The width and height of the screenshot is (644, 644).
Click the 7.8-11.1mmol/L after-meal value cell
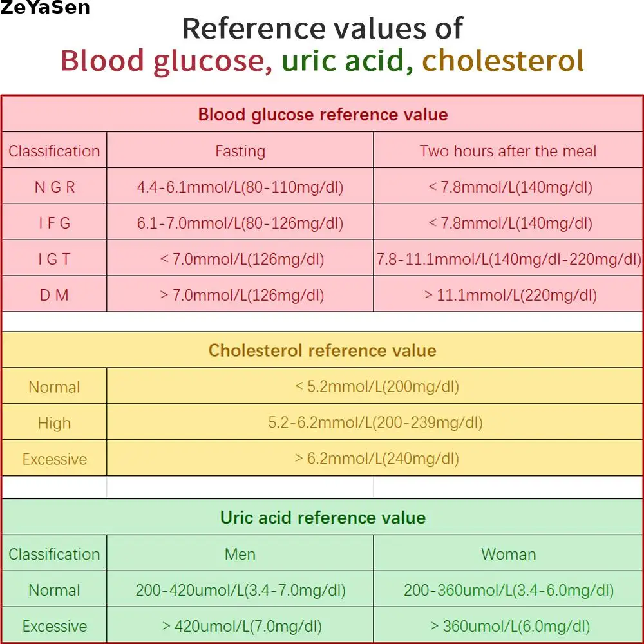point(508,260)
